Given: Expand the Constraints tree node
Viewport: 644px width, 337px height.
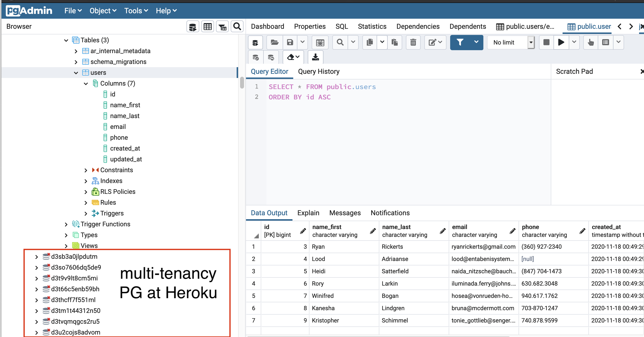Looking at the screenshot, I should click(x=86, y=170).
